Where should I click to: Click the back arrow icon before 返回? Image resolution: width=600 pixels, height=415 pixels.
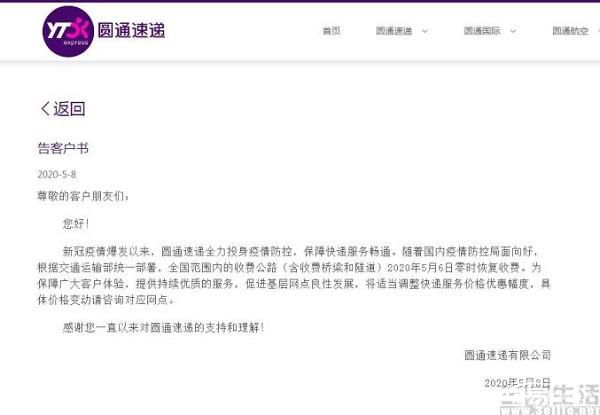[45, 109]
